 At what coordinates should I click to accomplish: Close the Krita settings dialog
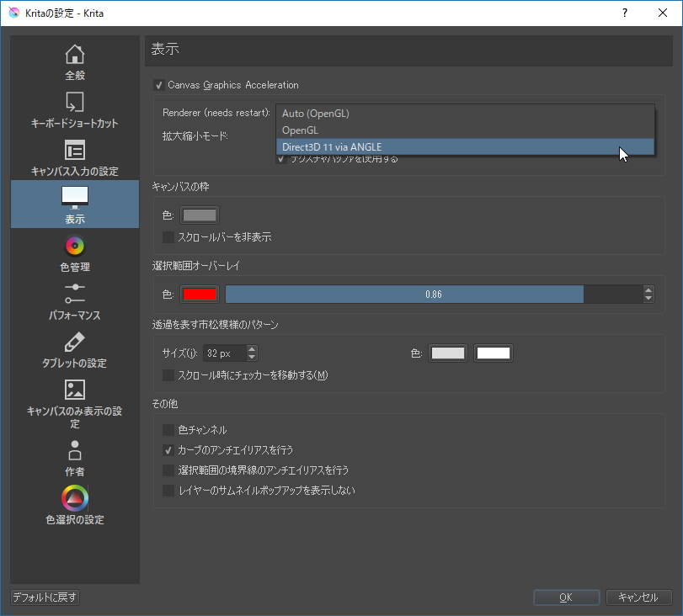coord(663,13)
